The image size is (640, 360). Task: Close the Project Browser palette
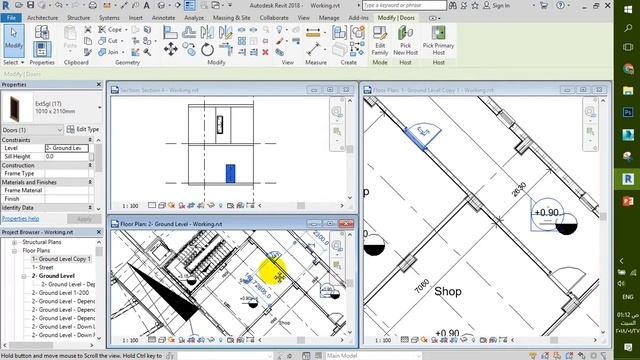click(x=99, y=232)
